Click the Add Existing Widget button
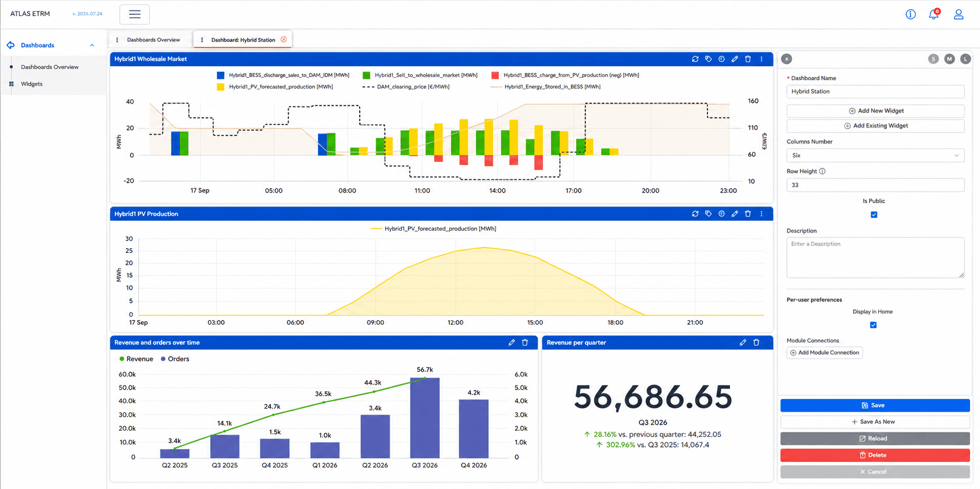Image resolution: width=980 pixels, height=489 pixels. pos(875,126)
